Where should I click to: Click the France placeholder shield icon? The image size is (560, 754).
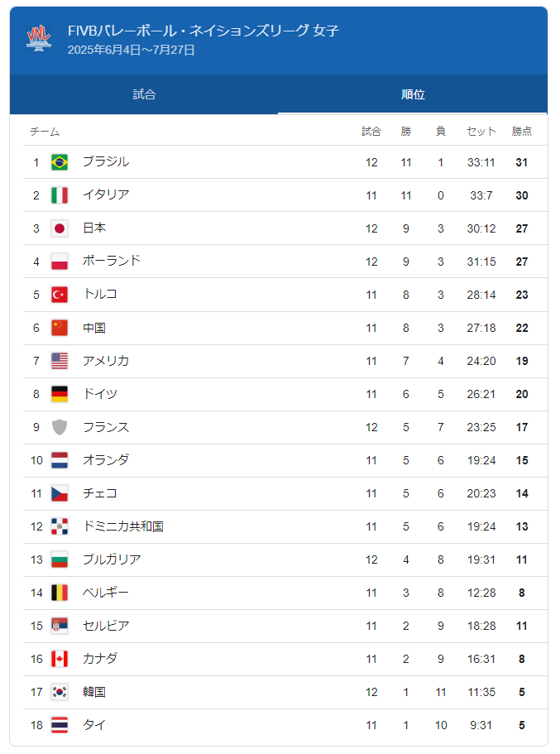point(60,427)
